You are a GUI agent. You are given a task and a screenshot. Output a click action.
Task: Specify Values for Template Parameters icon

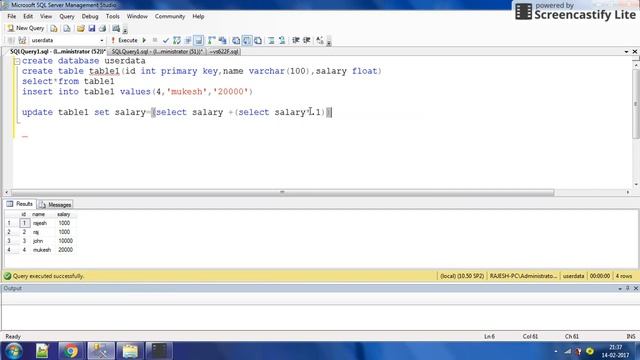320,40
